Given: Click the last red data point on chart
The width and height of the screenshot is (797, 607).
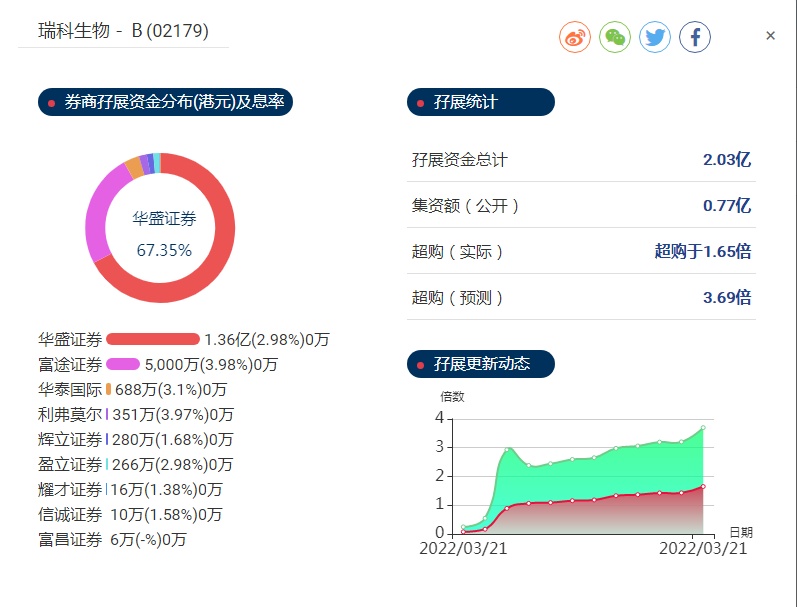Looking at the screenshot, I should [703, 487].
